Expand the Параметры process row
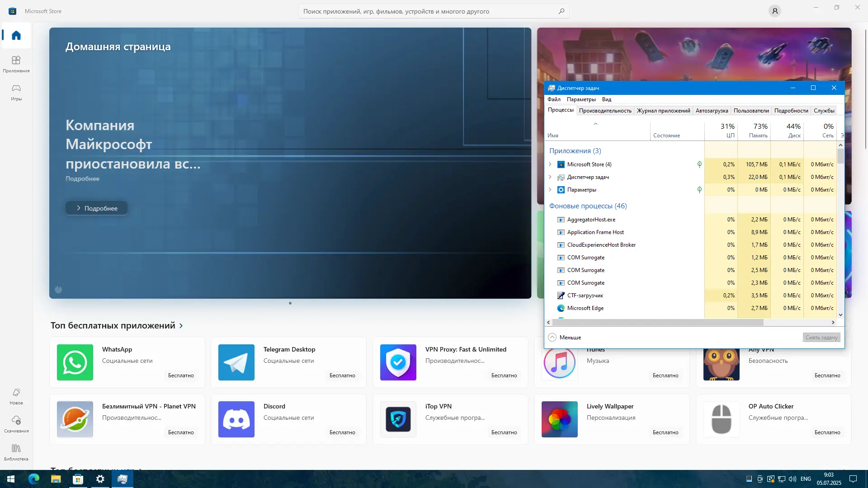Screen dimensions: 868x488 tap(550, 190)
